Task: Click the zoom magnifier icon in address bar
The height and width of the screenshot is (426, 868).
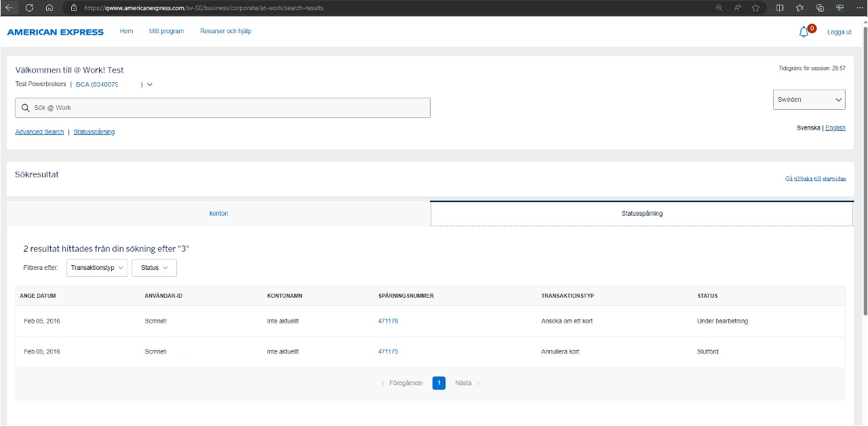Action: point(719,7)
